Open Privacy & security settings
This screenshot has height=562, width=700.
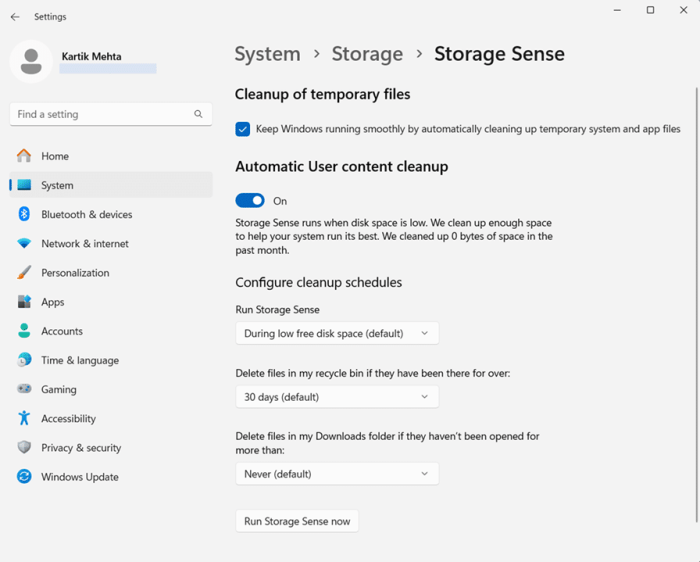click(111, 447)
